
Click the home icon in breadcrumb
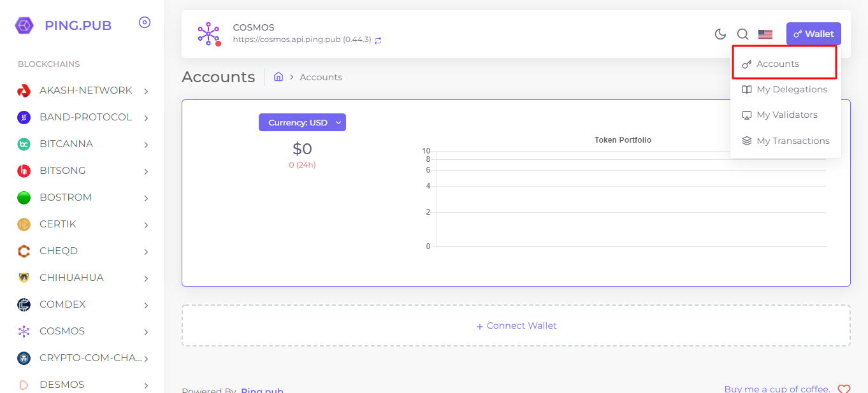click(x=278, y=77)
